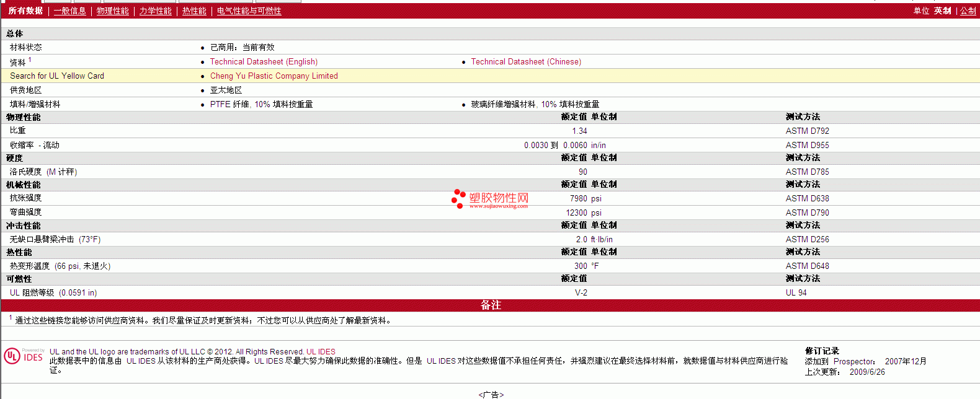Click the 供货地区 row label
Image resolution: width=980 pixels, height=399 pixels.
(26, 90)
